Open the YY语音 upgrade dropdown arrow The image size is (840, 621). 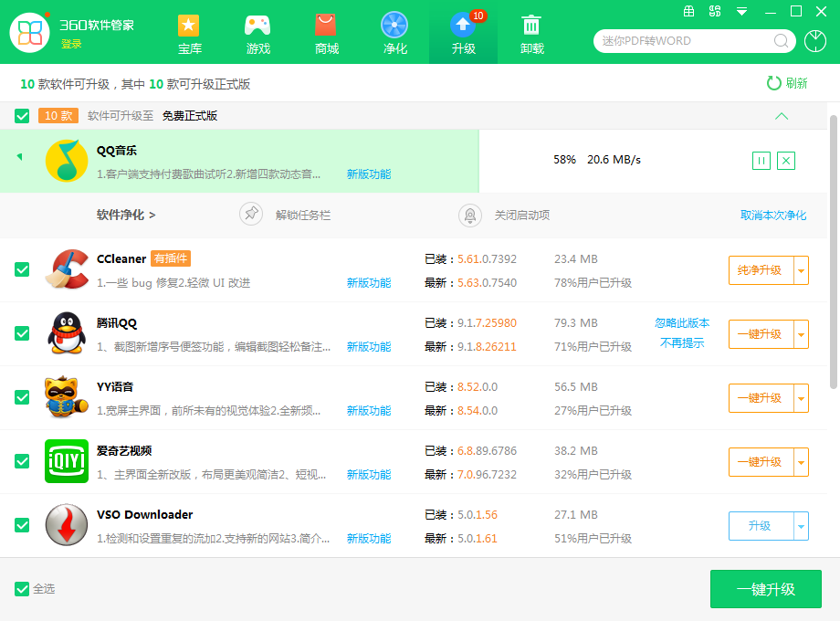pos(801,398)
